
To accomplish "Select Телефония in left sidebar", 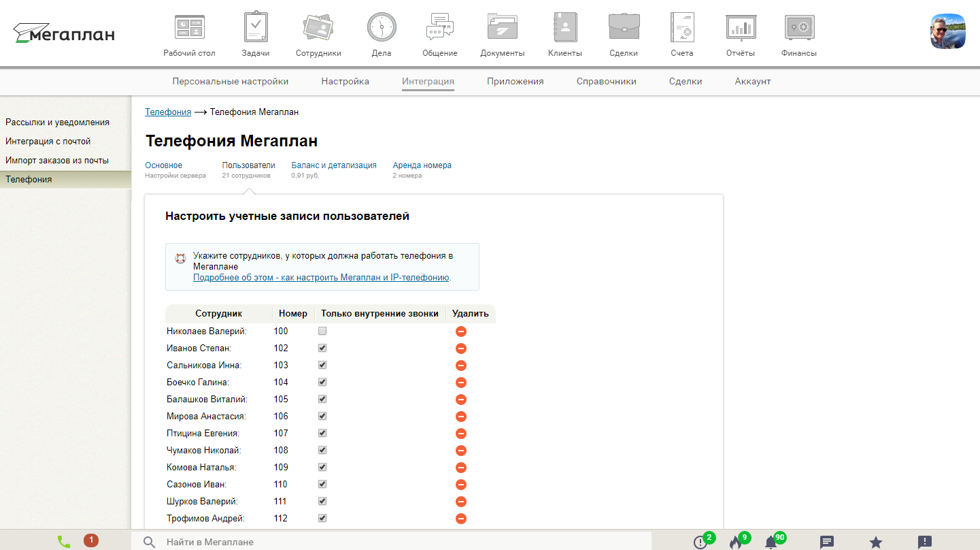I will [x=65, y=179].
